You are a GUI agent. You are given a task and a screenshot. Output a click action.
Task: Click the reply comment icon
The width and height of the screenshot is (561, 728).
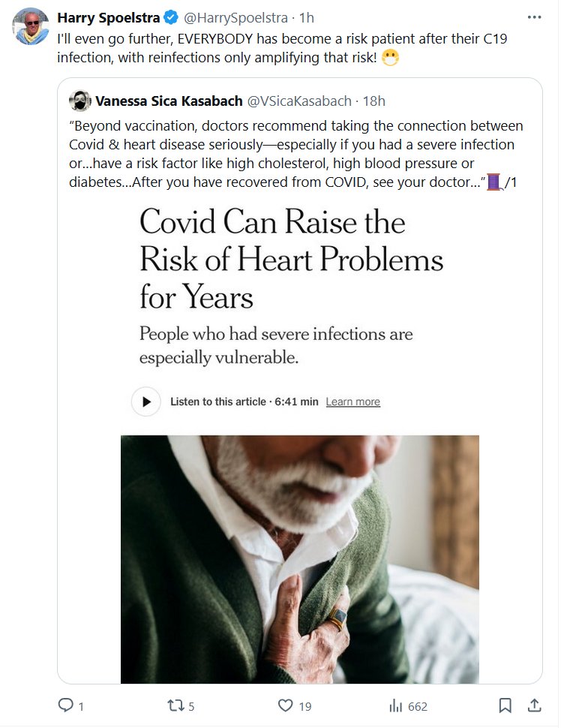pos(66,705)
